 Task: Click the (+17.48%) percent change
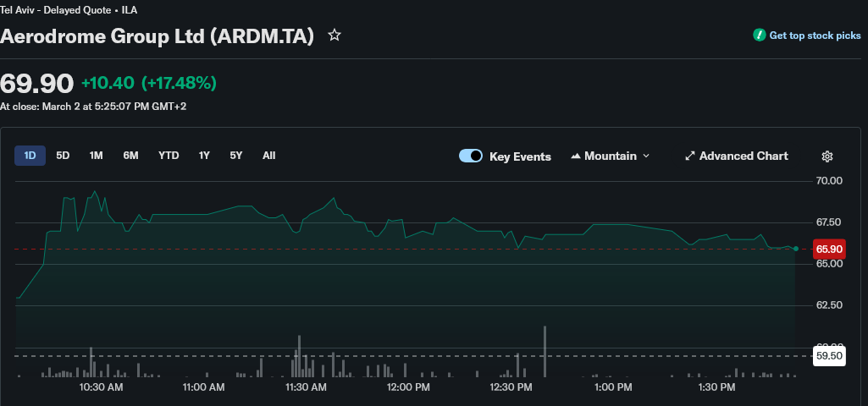coord(179,83)
